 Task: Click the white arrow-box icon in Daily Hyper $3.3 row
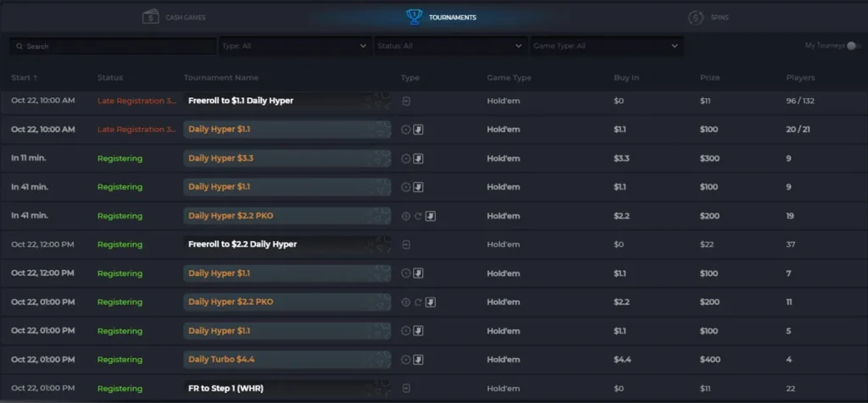419,158
